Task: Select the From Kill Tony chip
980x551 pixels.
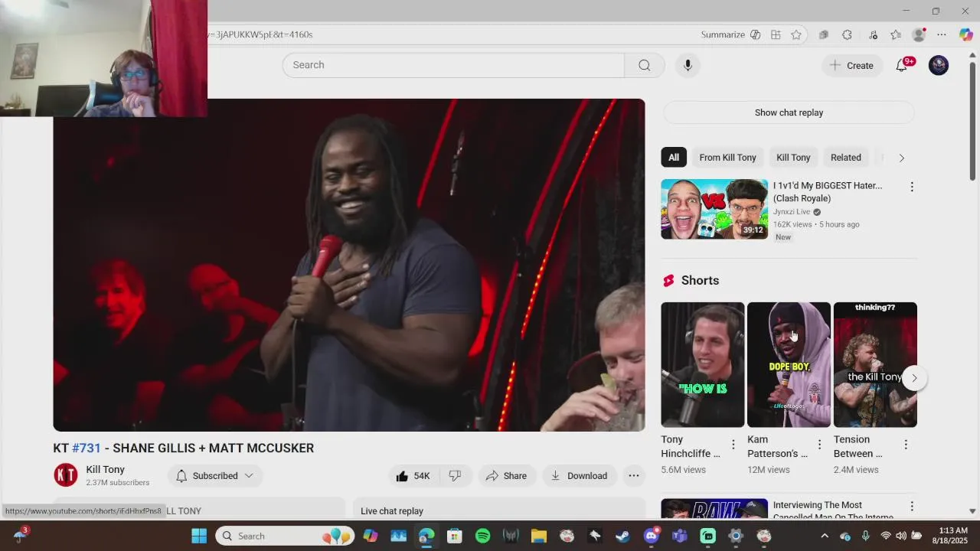Action: coord(727,158)
